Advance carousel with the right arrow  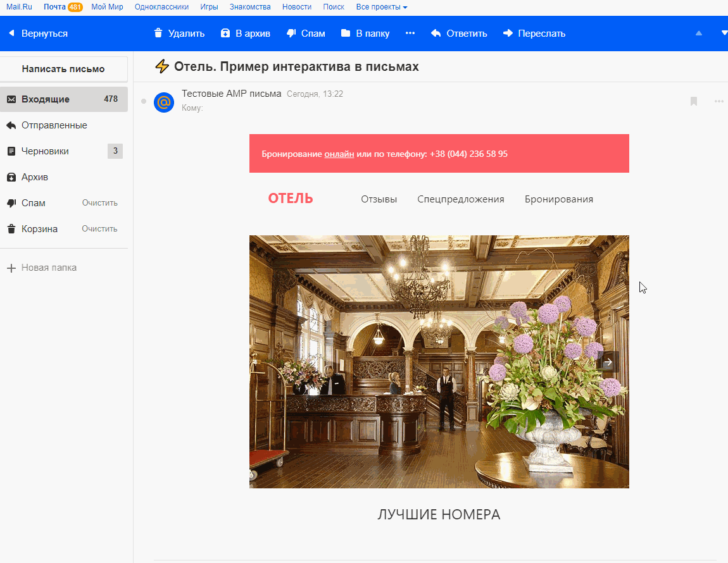click(x=608, y=362)
